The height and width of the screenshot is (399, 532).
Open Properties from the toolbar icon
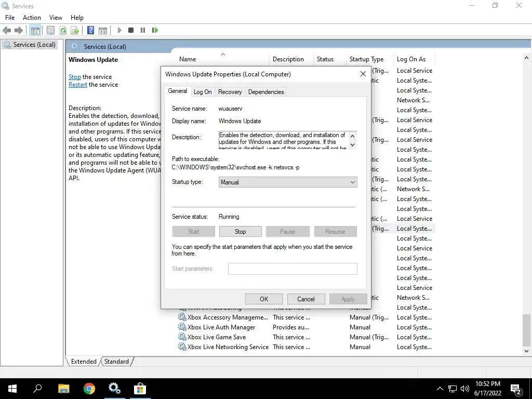(50, 30)
